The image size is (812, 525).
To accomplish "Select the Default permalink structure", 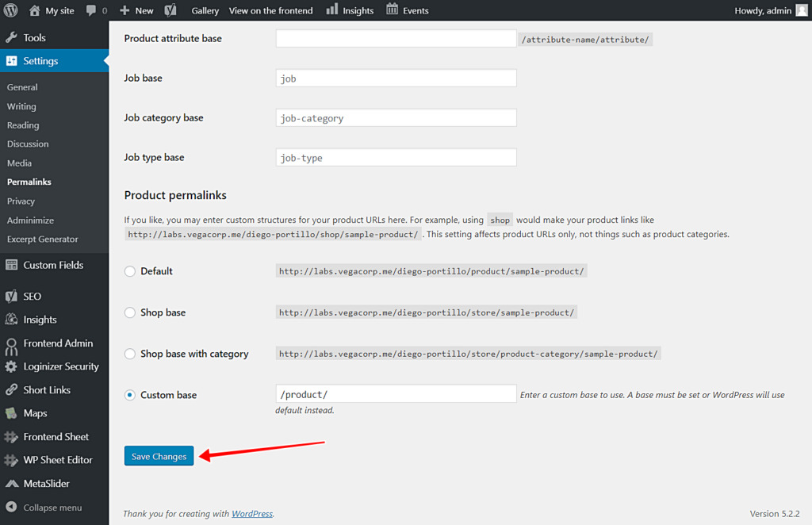I will click(129, 271).
